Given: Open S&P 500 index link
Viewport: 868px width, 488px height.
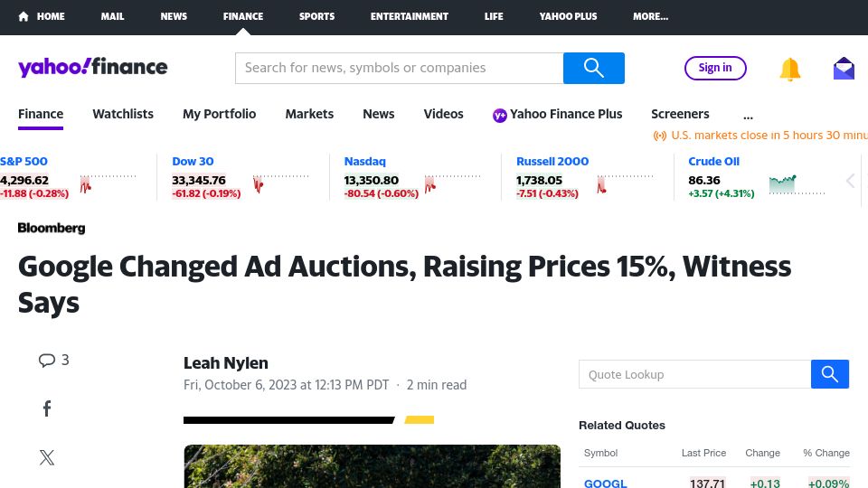Looking at the screenshot, I should coord(24,162).
